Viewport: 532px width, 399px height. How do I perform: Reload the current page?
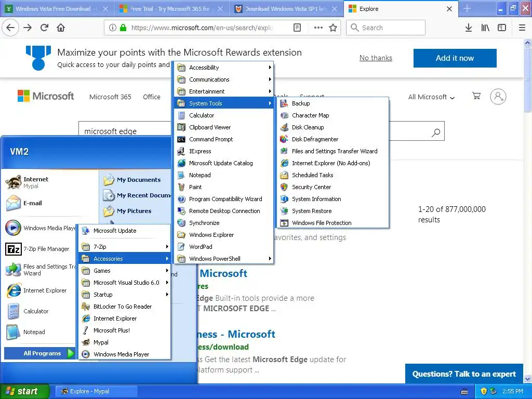click(44, 28)
